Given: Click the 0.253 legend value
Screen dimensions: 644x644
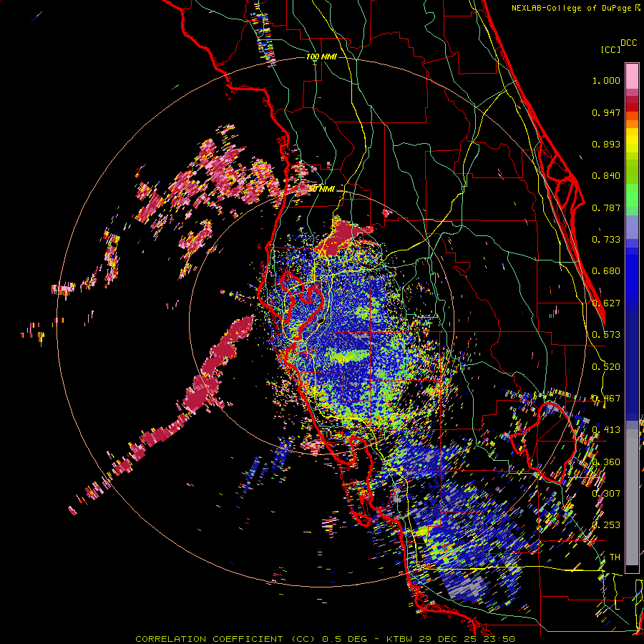Looking at the screenshot, I should tap(606, 525).
